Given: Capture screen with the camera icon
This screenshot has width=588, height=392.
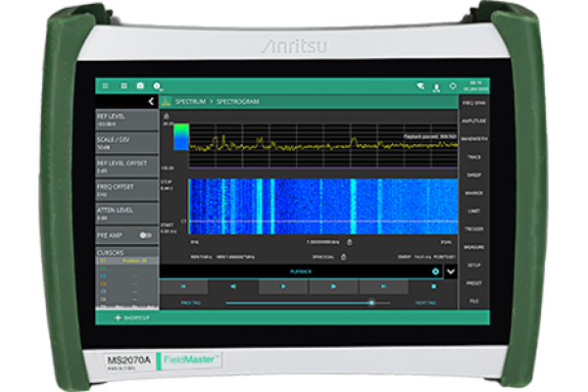Looking at the screenshot, I should 140,86.
